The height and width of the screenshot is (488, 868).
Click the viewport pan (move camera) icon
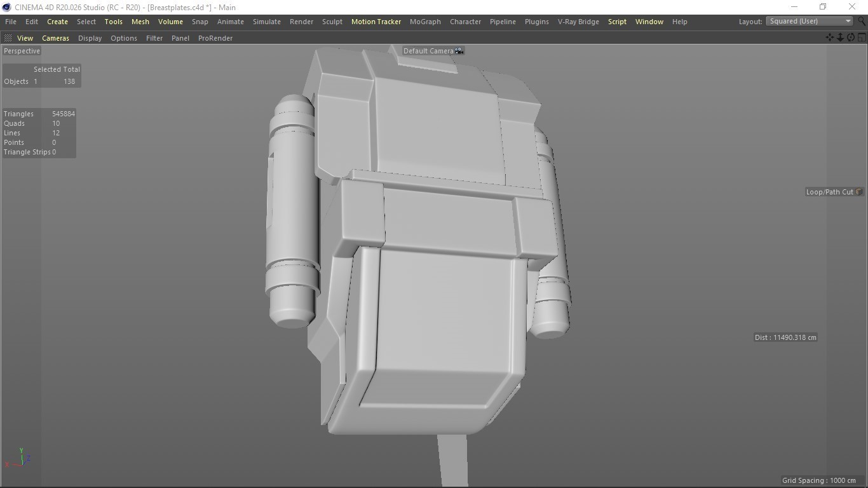[x=829, y=37]
